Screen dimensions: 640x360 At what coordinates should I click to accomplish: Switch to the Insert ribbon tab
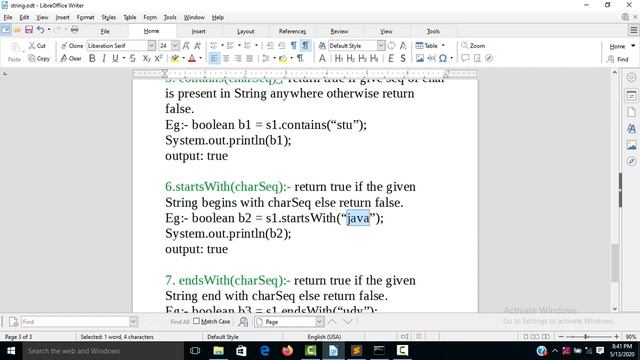198,31
